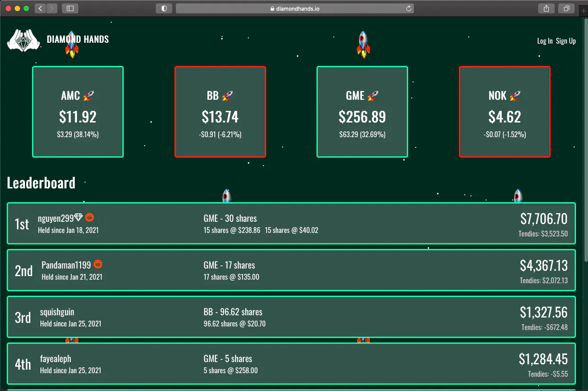Click the Diamond Hands logo icon
This screenshot has width=588, height=391.
point(24,41)
